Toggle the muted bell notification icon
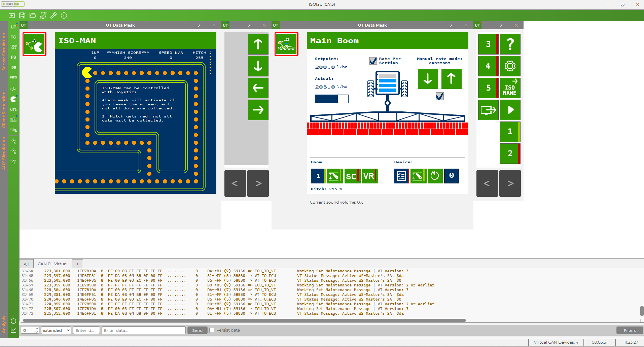The image size is (644, 347). (43, 15)
